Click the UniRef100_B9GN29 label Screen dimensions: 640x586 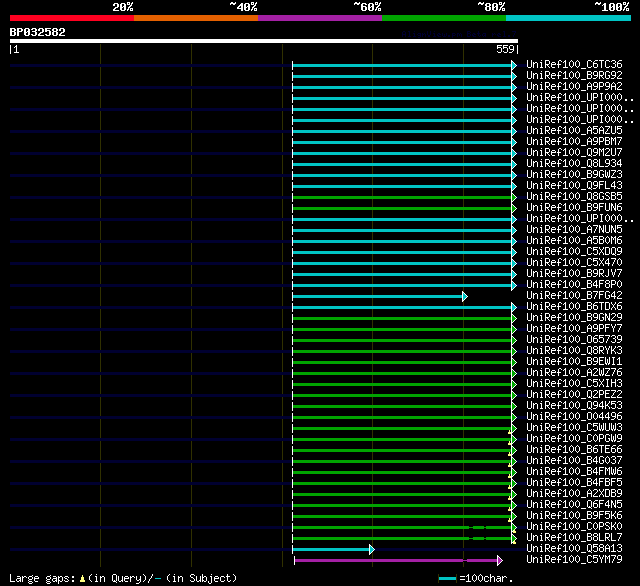click(x=574, y=318)
